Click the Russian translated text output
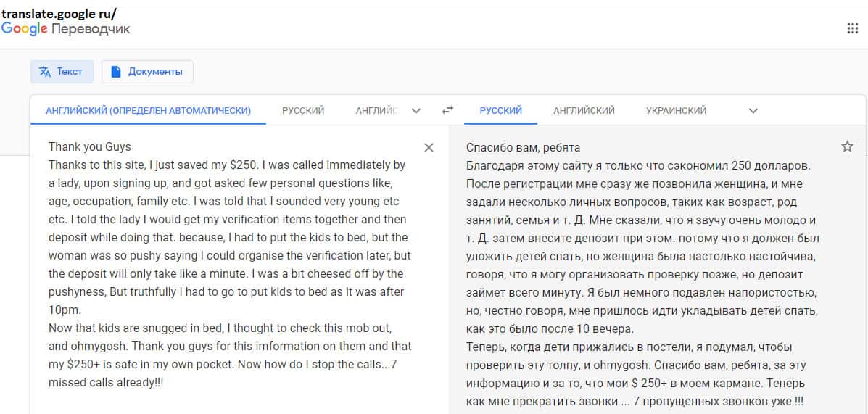 642,274
